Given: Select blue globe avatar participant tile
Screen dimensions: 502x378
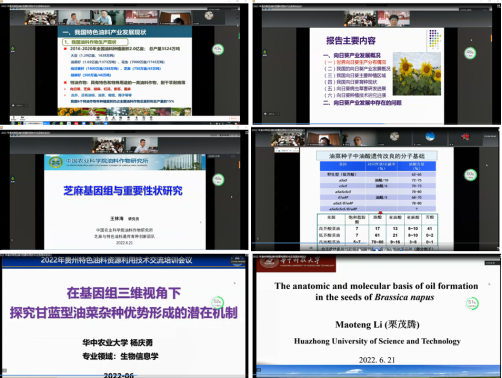Looking at the screenshot, I should point(430,137).
